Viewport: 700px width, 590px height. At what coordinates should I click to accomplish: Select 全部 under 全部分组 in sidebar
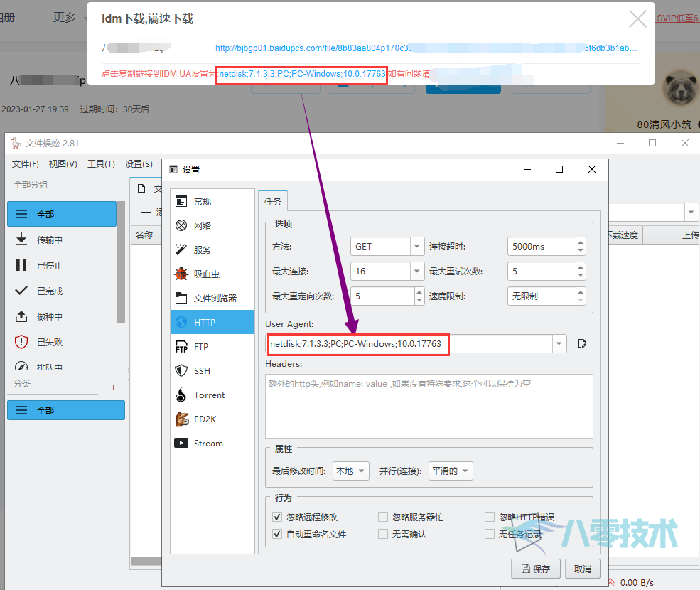coord(62,214)
